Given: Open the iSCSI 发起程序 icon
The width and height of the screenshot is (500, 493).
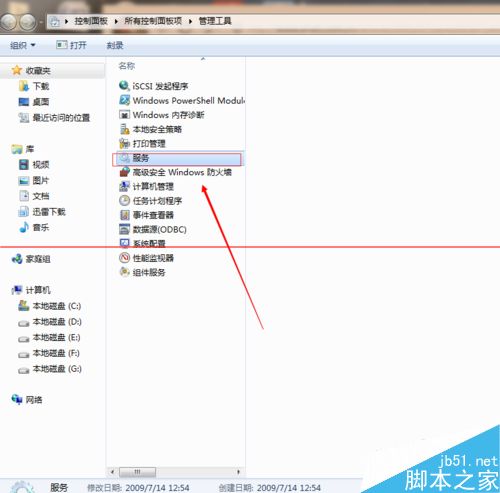Looking at the screenshot, I should click(x=124, y=86).
